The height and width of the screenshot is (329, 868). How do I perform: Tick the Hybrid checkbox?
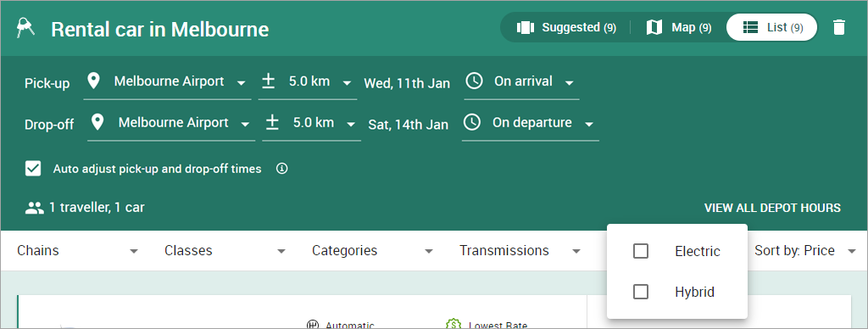coord(641,292)
